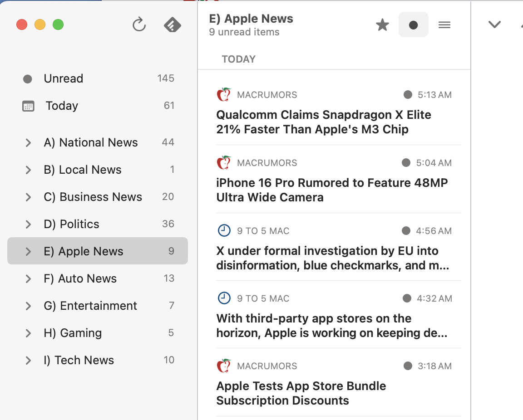
Task: Select G) Entertainment label
Action: point(90,306)
